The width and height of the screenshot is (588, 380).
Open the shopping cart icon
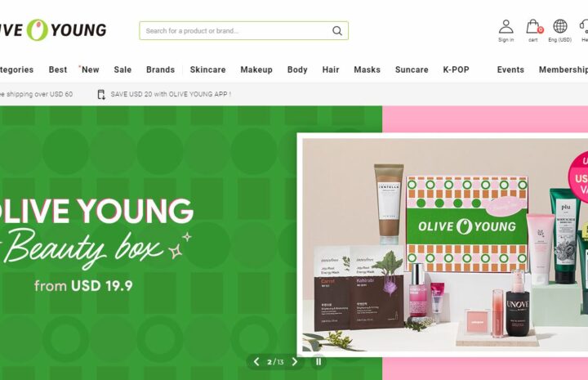[x=532, y=27]
